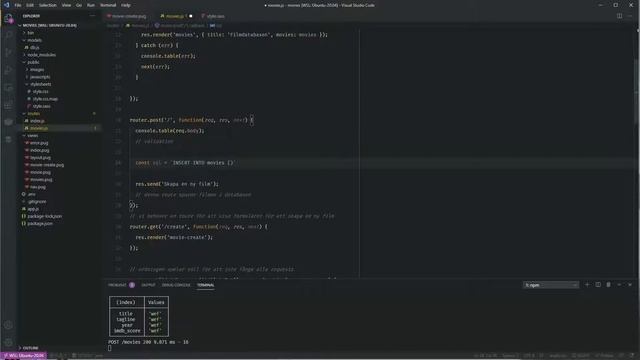Create a new terminal with plus icon
Viewport: 640px width, 360px height.
[587, 284]
